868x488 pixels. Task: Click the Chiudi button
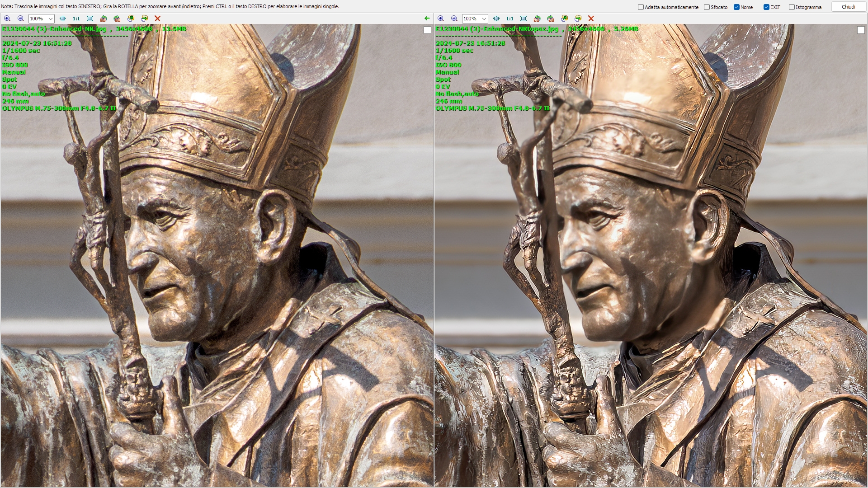pyautogui.click(x=848, y=7)
